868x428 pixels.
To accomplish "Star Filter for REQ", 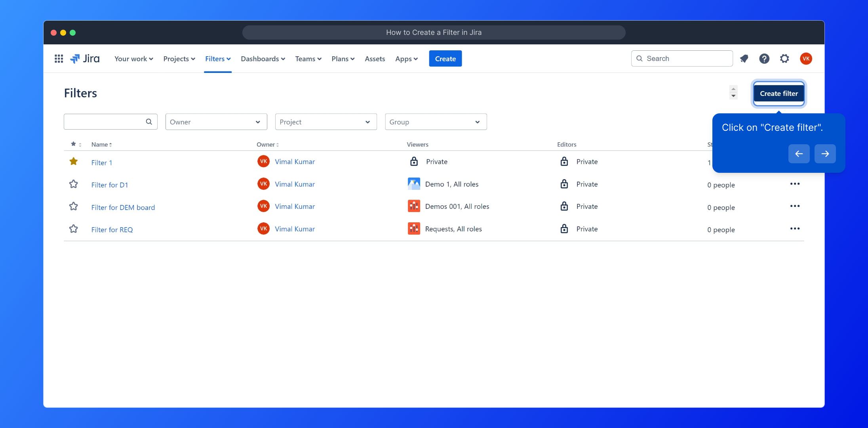I will [73, 229].
